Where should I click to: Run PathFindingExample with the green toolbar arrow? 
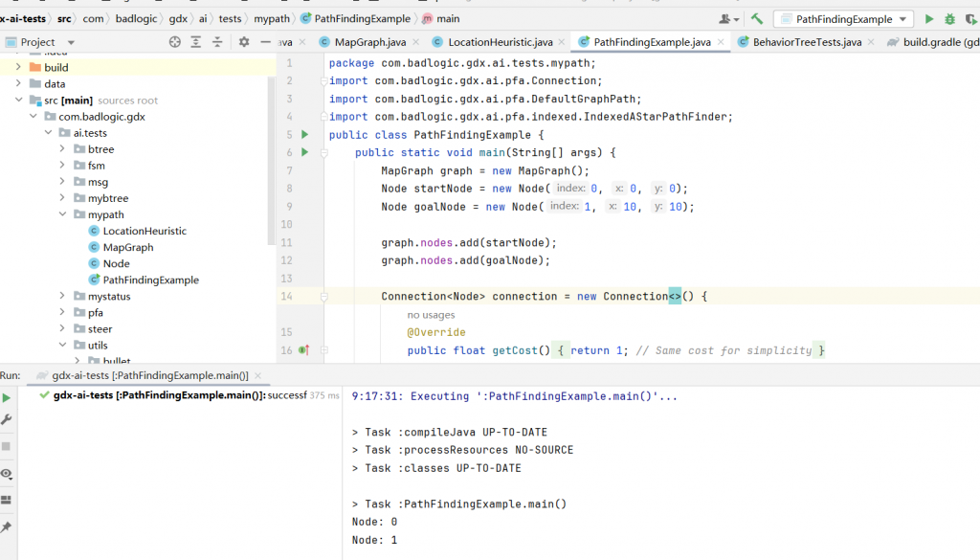point(928,19)
